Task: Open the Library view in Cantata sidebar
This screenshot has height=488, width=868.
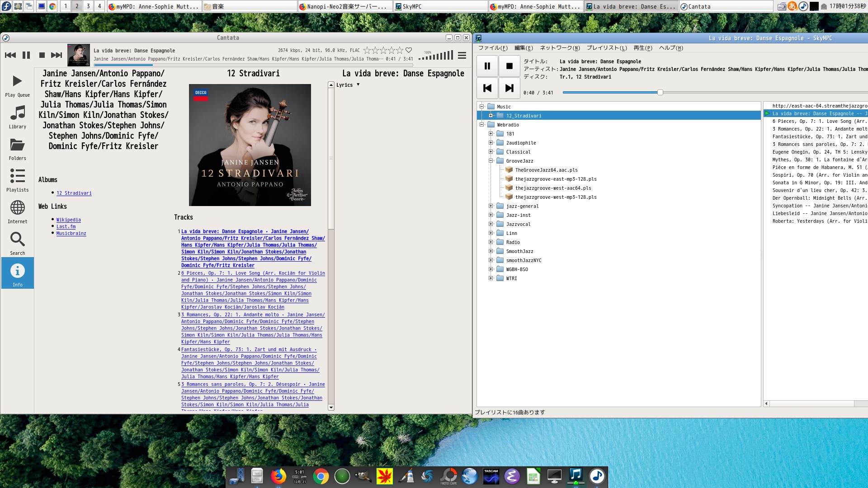Action: [17, 117]
